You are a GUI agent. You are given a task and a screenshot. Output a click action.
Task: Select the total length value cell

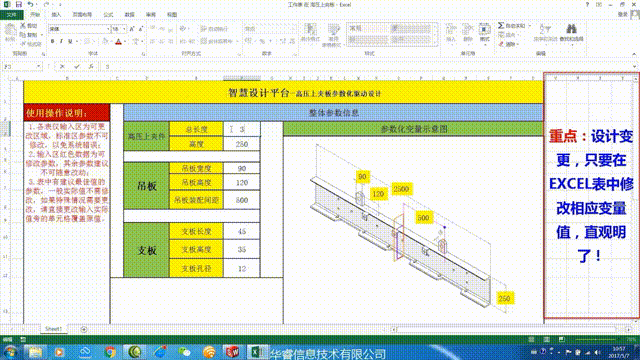point(242,129)
